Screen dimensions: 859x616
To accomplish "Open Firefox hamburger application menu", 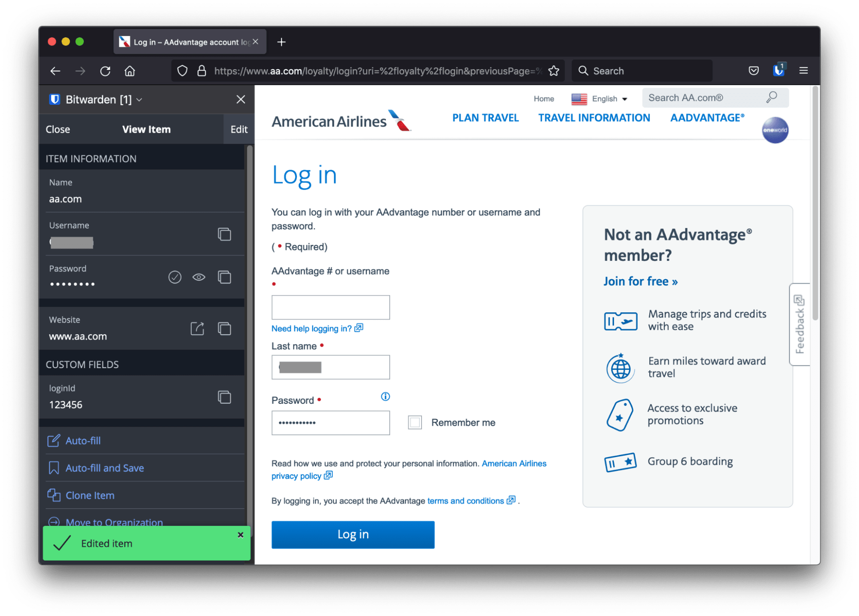I will coord(803,71).
